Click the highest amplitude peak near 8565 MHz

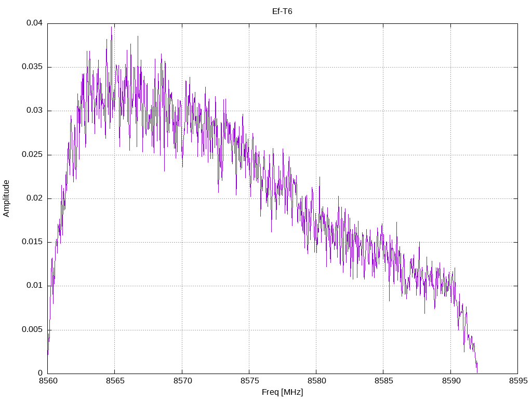point(111,27)
